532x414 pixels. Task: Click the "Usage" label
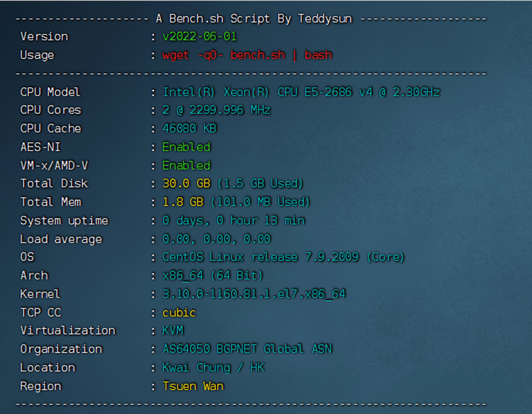37,55
